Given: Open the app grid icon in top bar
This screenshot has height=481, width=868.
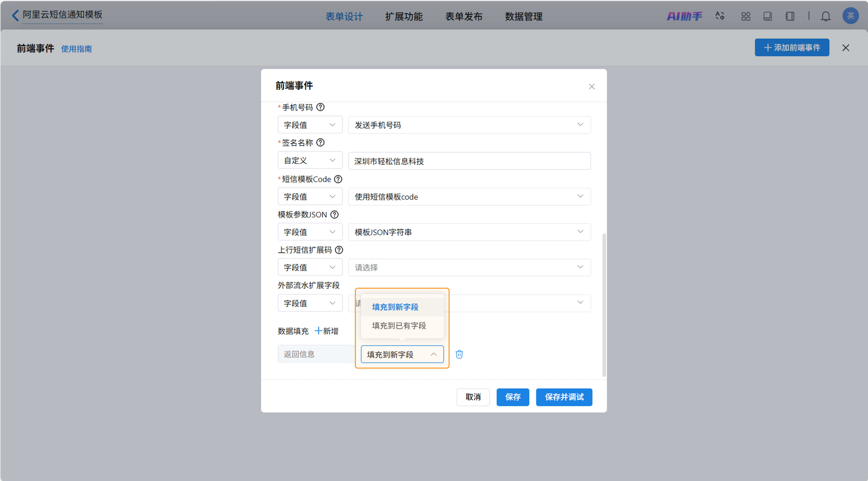Looking at the screenshot, I should tap(746, 16).
